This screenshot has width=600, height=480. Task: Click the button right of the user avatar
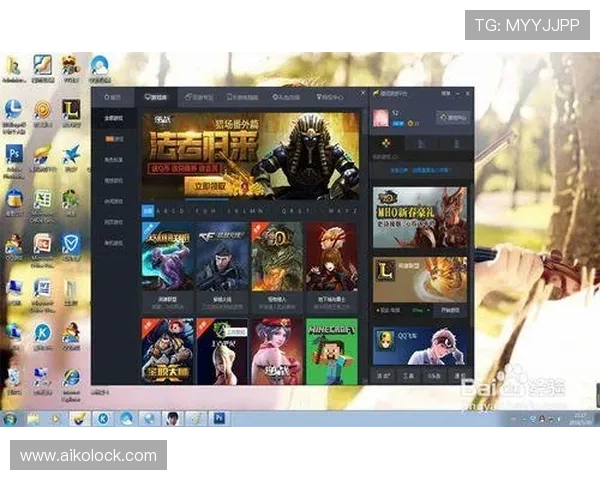click(453, 118)
